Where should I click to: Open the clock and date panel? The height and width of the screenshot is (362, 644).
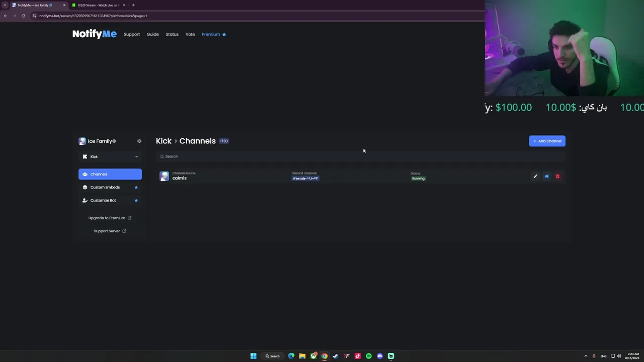click(x=632, y=356)
